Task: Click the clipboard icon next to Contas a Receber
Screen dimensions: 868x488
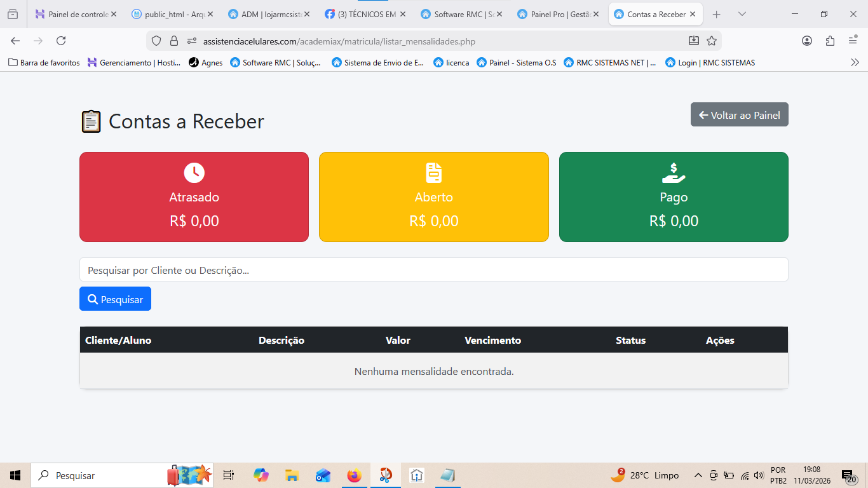Action: pos(91,121)
